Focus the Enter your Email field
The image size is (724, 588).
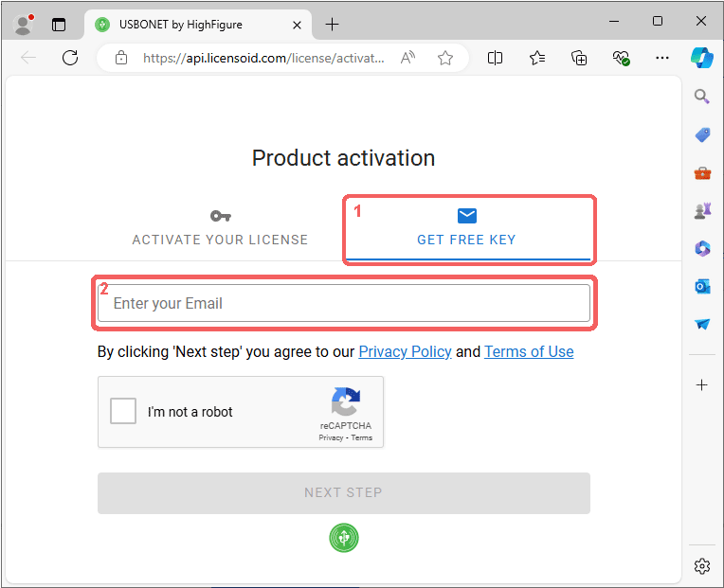point(344,303)
